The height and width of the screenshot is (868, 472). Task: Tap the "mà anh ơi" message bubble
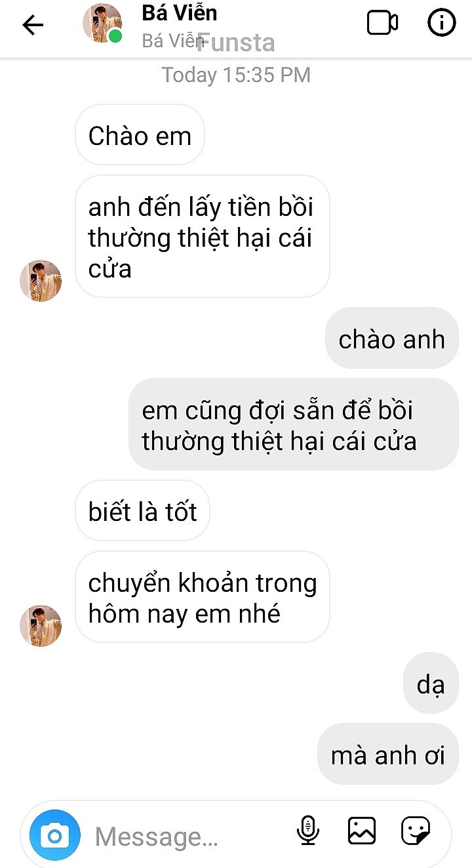(388, 754)
